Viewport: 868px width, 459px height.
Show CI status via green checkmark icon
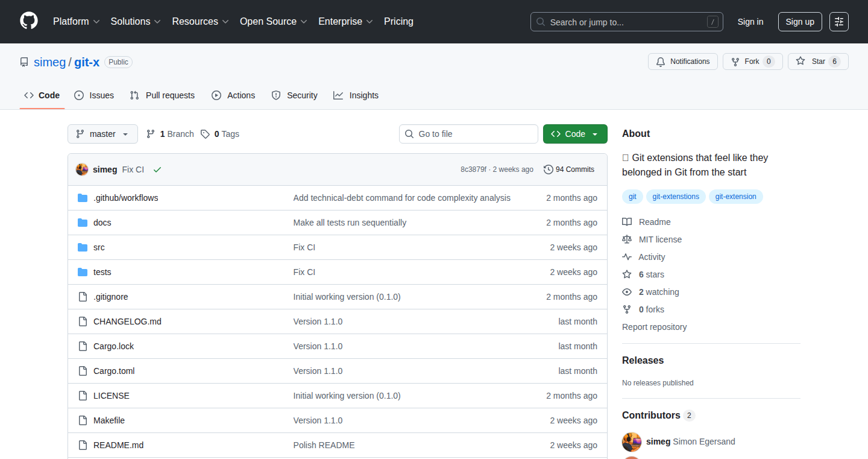pyautogui.click(x=157, y=169)
